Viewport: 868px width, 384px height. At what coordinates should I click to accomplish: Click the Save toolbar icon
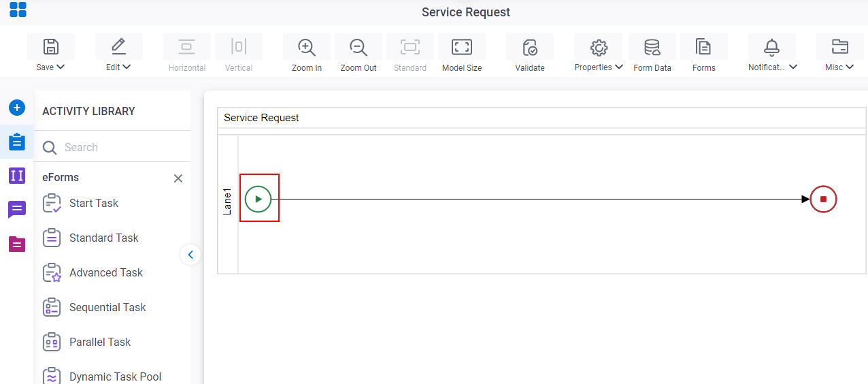pos(50,46)
